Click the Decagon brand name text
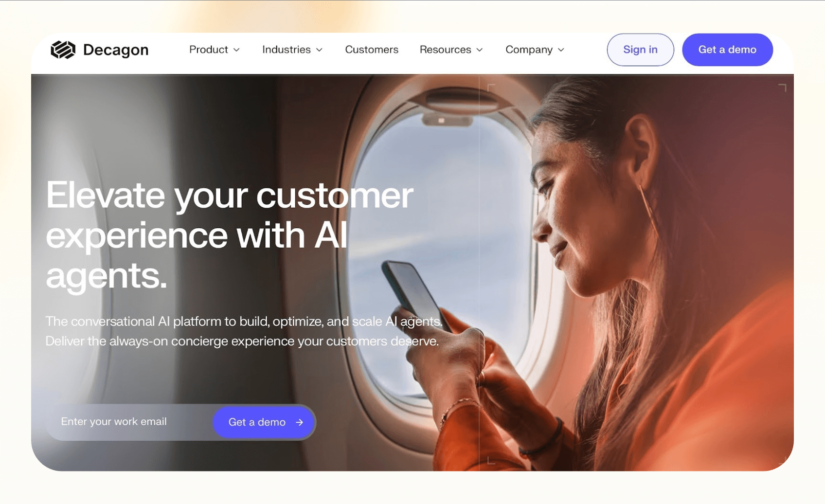This screenshot has width=825, height=504. [116, 50]
